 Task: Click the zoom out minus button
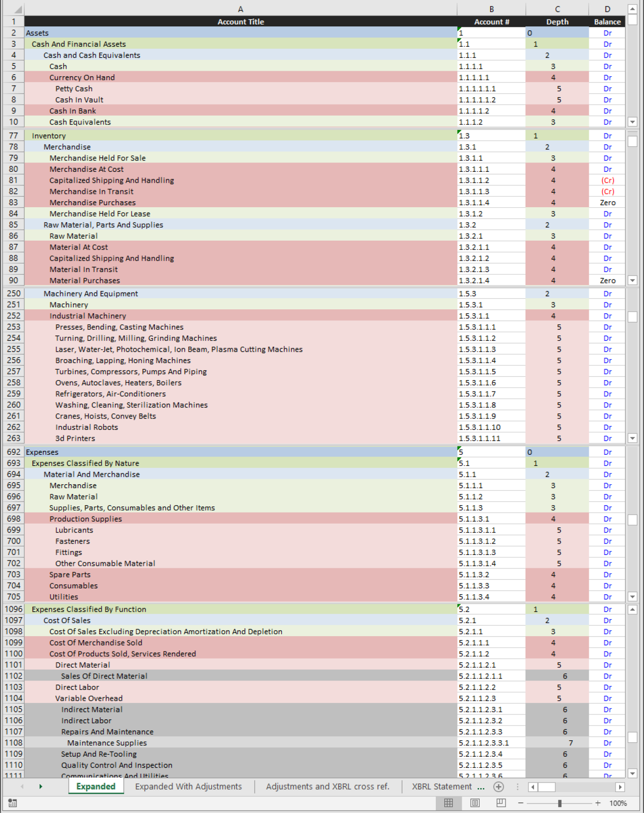coord(520,803)
